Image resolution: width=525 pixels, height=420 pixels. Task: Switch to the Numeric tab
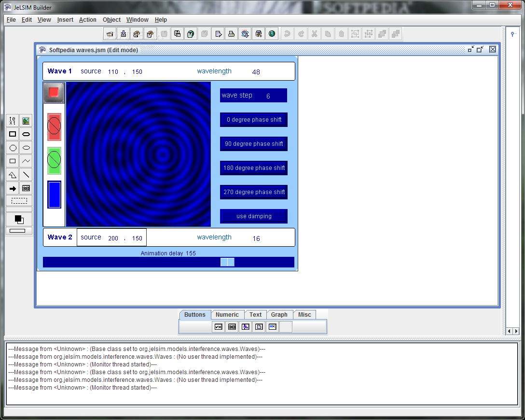227,314
